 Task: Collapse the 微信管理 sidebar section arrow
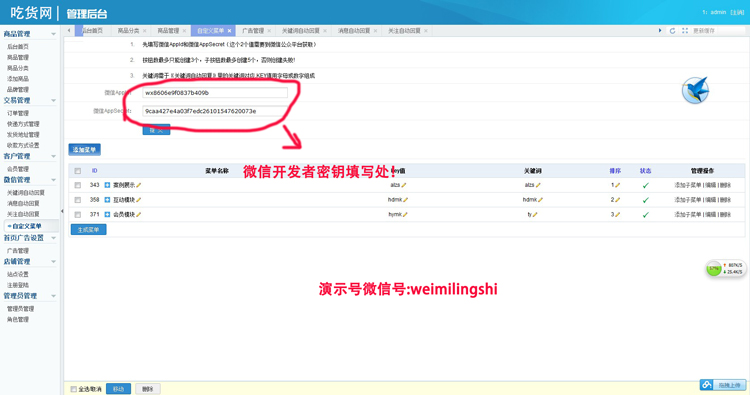coord(54,180)
